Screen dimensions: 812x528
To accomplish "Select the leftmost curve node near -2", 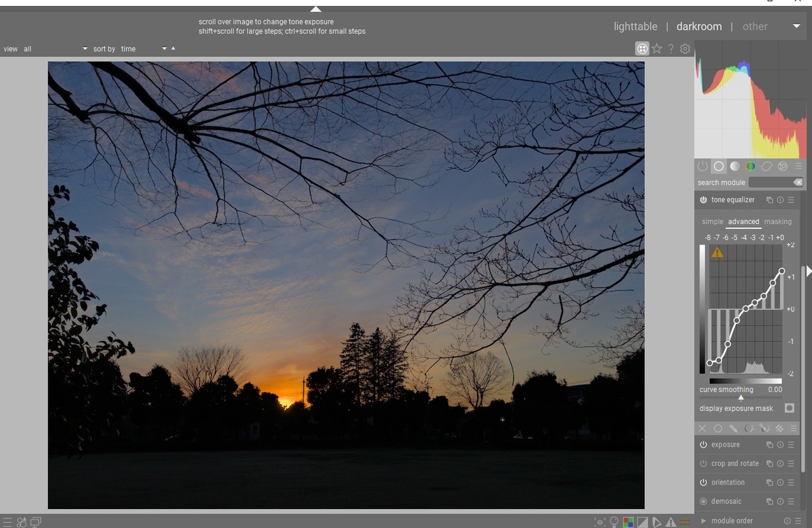I will 709,364.
